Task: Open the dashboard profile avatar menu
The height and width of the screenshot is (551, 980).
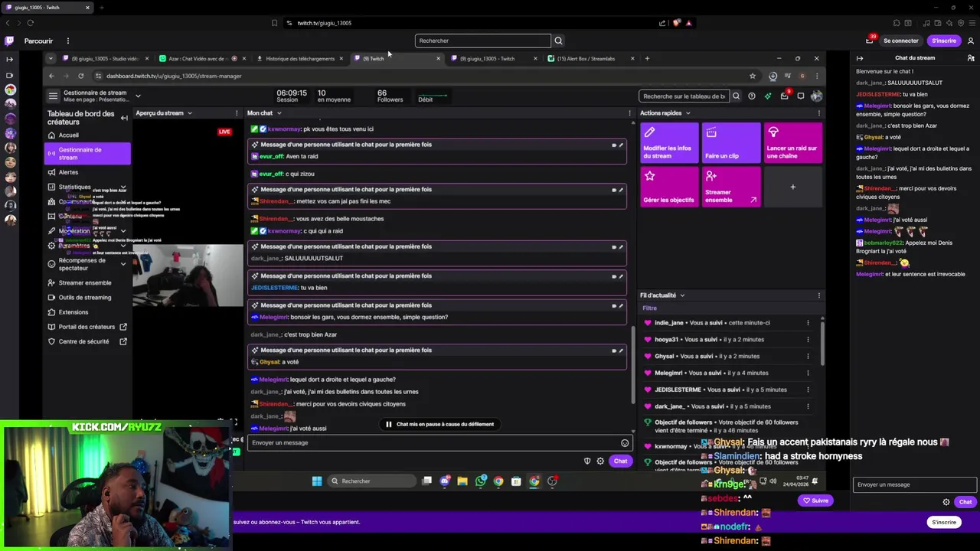Action: click(816, 96)
